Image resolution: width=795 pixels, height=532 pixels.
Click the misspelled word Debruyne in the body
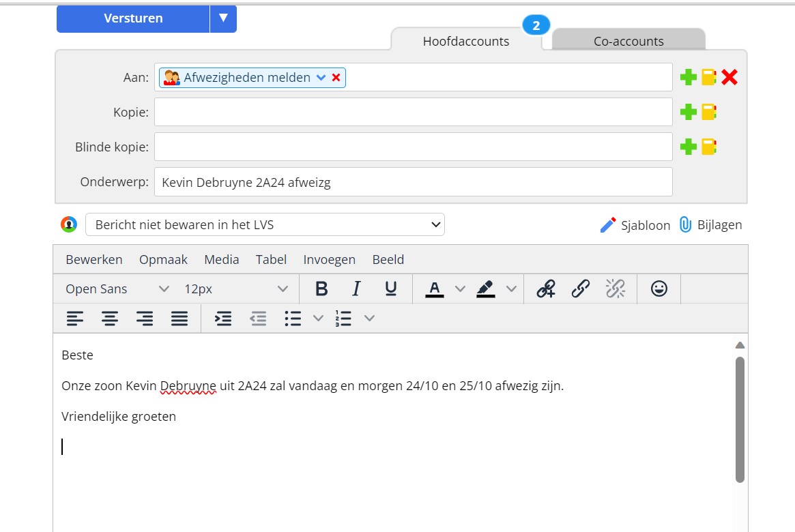[x=188, y=386]
